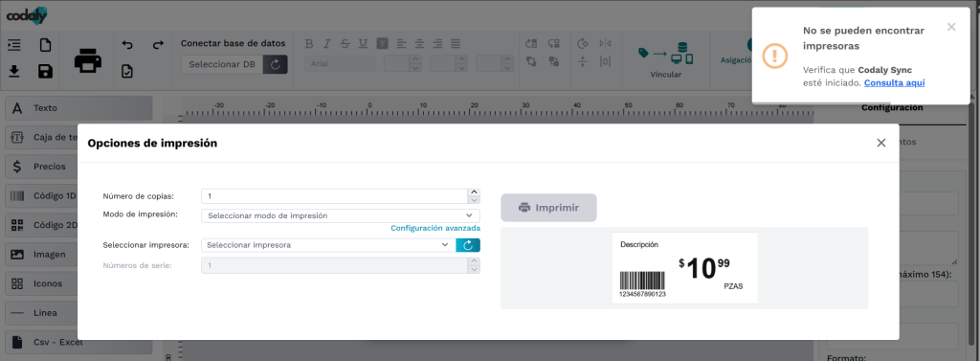The image size is (980, 361).
Task: Toggle italic formatting
Action: pyautogui.click(x=326, y=44)
